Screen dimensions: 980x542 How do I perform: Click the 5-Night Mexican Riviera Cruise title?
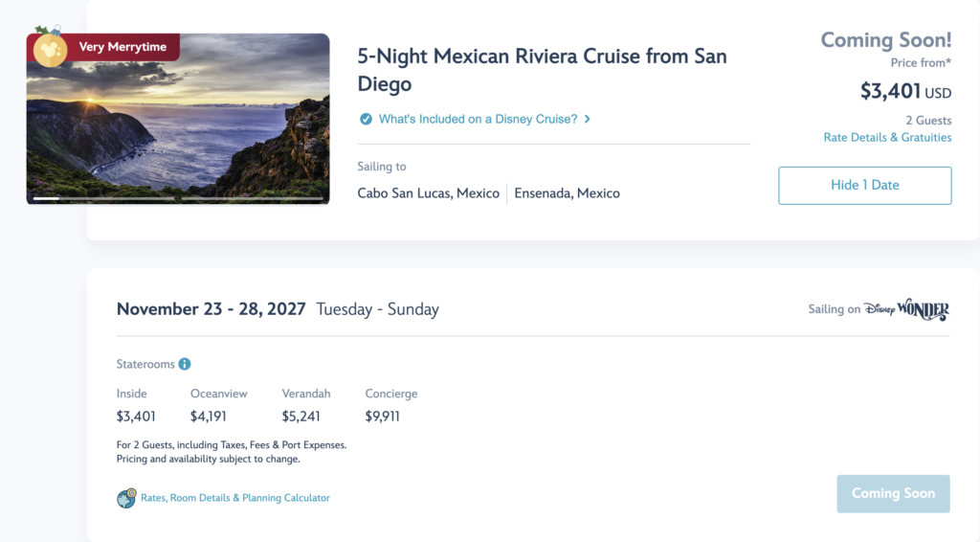[x=542, y=69]
